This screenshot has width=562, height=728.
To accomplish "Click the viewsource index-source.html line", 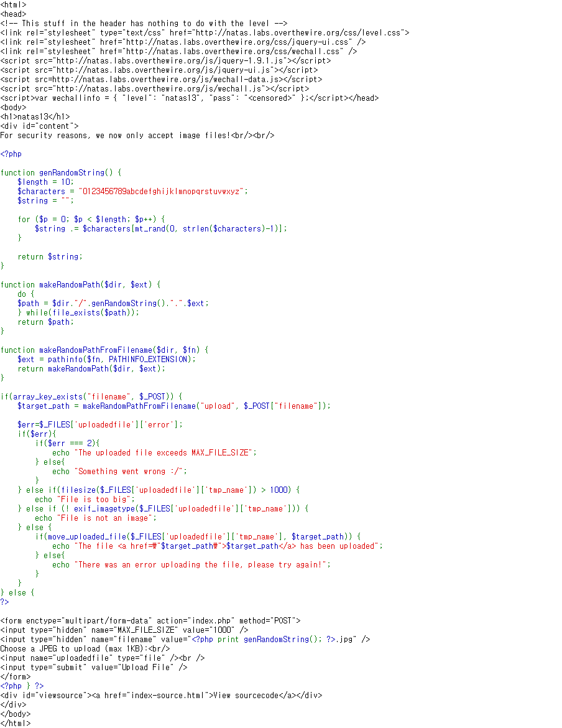I will 162,695.
